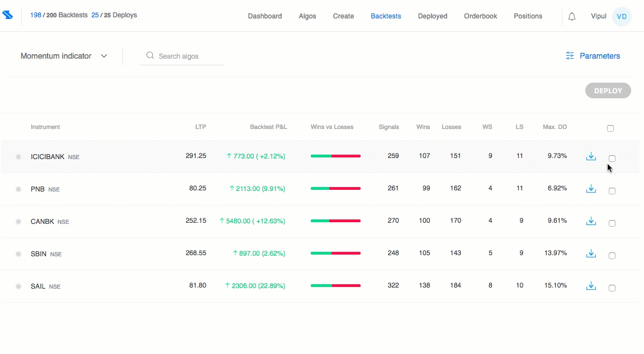Screen dimensions: 644x354
Task: Check the CANBK row checkbox
Action: pos(612,223)
